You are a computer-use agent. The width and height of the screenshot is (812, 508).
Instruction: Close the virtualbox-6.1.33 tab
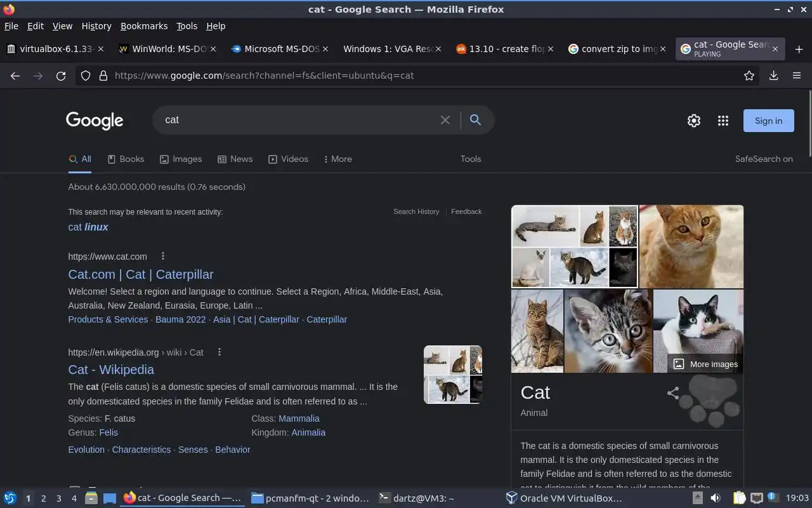100,49
